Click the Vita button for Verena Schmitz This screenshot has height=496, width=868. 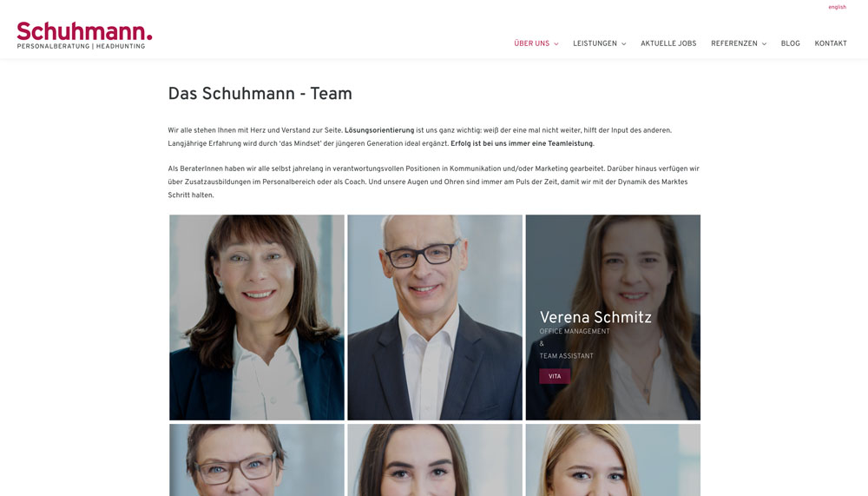[x=555, y=376]
